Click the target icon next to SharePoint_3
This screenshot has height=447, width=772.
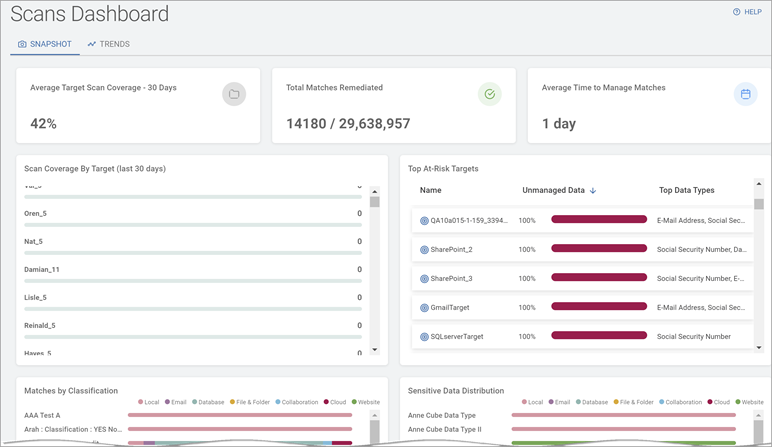point(424,278)
